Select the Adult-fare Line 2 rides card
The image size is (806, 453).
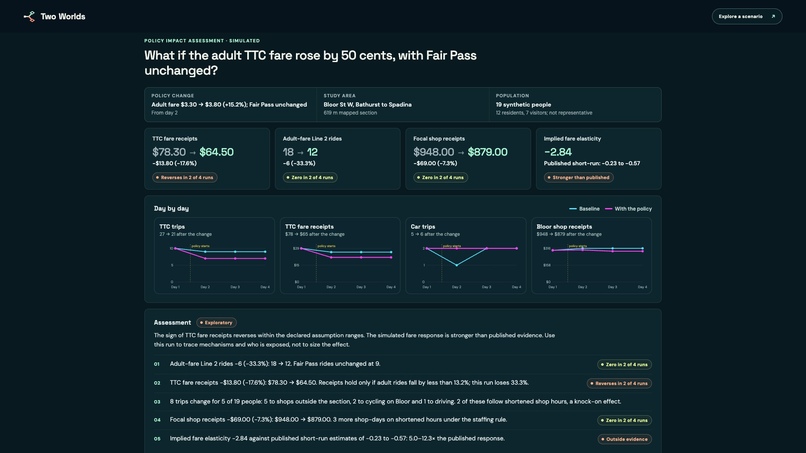click(x=338, y=159)
